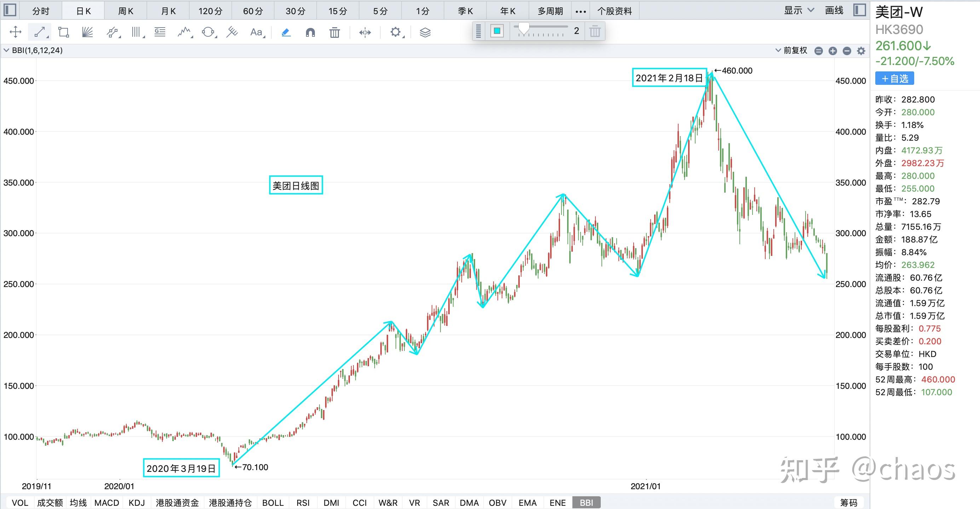Open the 个股资料 tab
This screenshot has width=980, height=509.
pos(615,11)
